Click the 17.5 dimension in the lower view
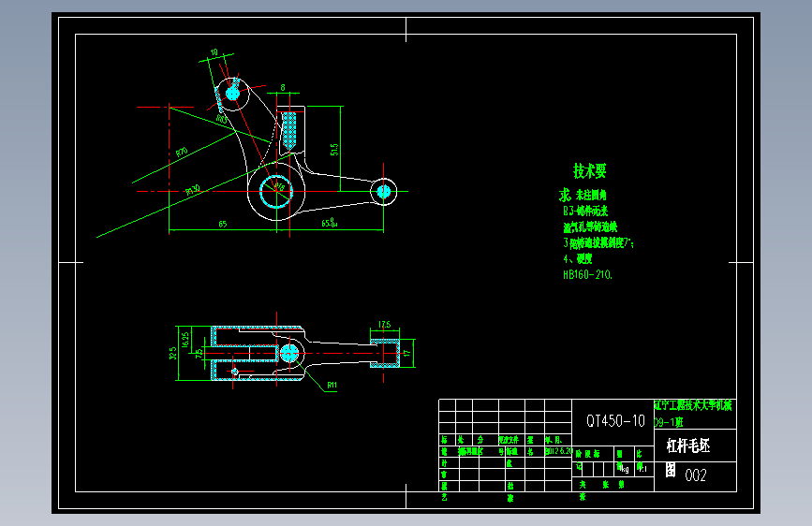Screen dimensions: 812x526 (x=384, y=325)
